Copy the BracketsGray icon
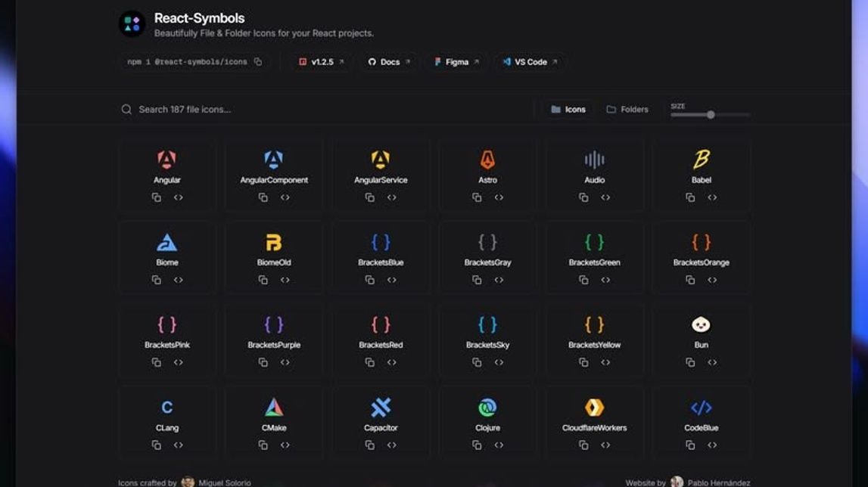 point(477,280)
